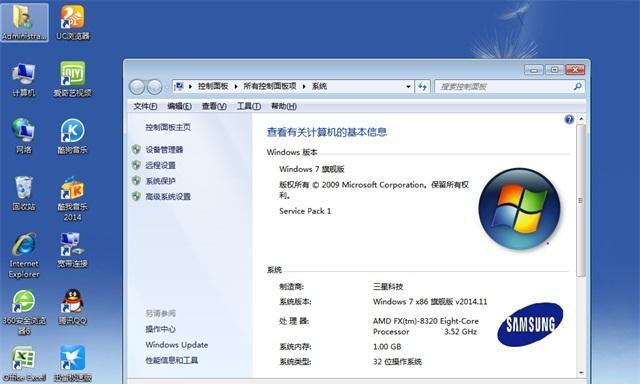Viewport: 640px width, 384px height.
Task: Select the 酷狗音乐 desktop icon
Action: (x=73, y=136)
